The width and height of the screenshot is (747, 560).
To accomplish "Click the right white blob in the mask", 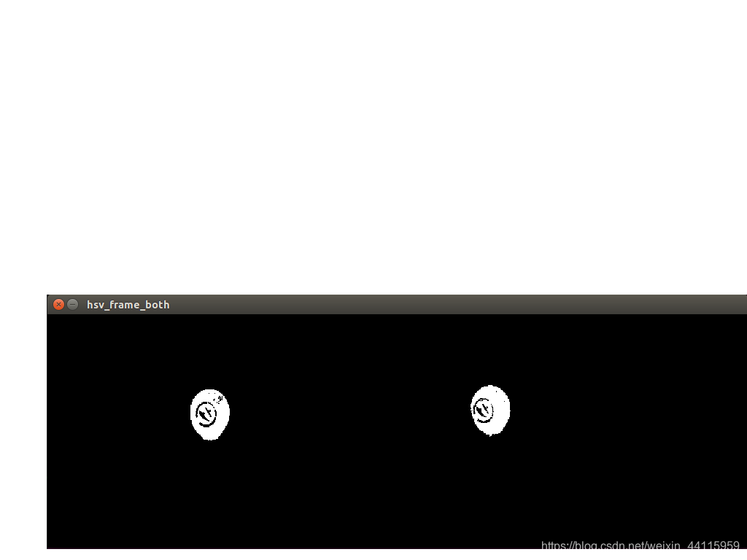I will [490, 411].
